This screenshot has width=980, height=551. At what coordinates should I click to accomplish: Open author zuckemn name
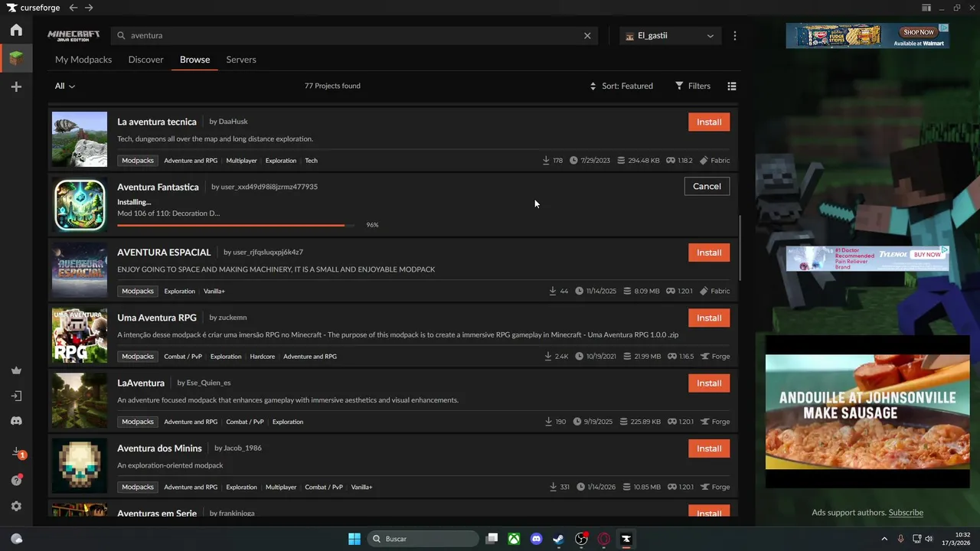[x=233, y=318]
